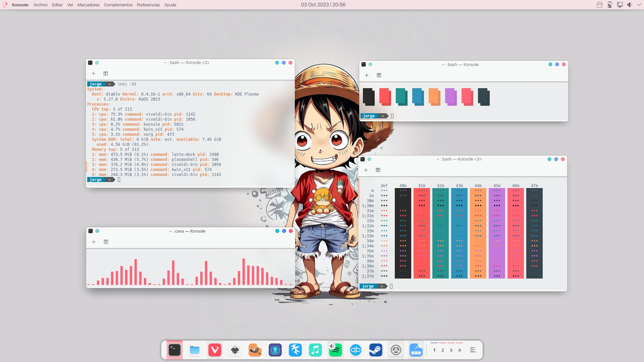Click the lines menu icon in dock

473,350
